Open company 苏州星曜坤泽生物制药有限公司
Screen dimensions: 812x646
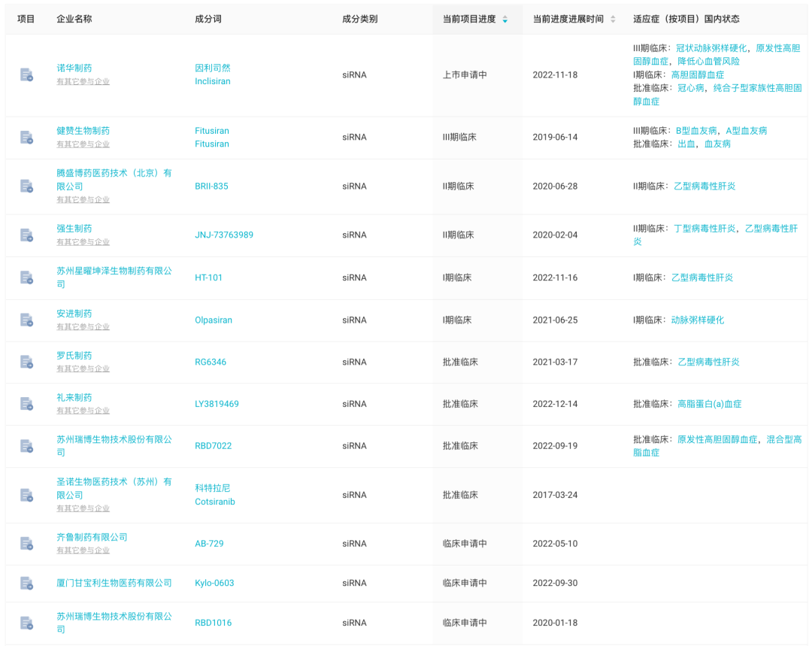point(114,278)
